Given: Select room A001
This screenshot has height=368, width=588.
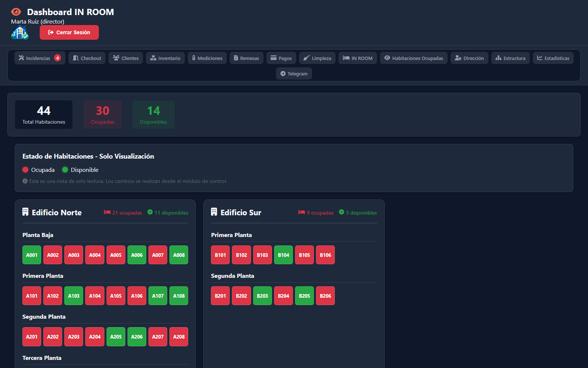Looking at the screenshot, I should click(32, 255).
